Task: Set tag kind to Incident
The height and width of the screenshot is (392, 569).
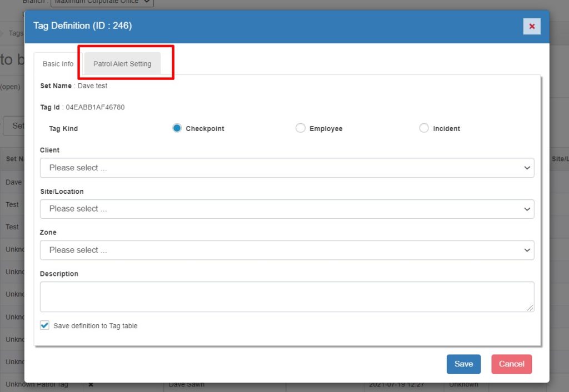Action: (x=424, y=128)
